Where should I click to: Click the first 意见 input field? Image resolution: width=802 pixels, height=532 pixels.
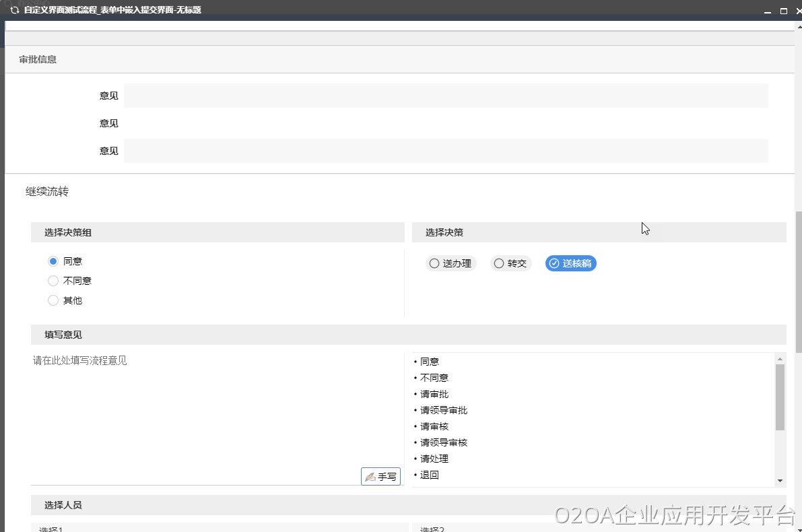[445, 96]
